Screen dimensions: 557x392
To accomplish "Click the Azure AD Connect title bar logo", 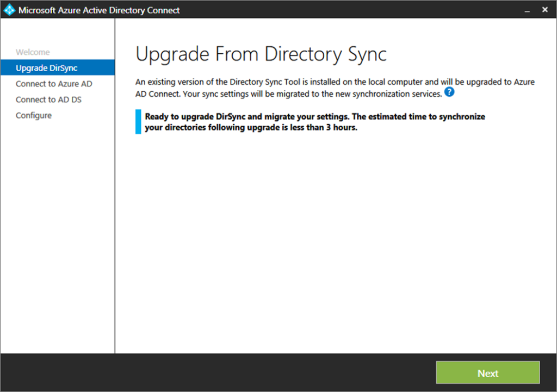I will (x=9, y=10).
